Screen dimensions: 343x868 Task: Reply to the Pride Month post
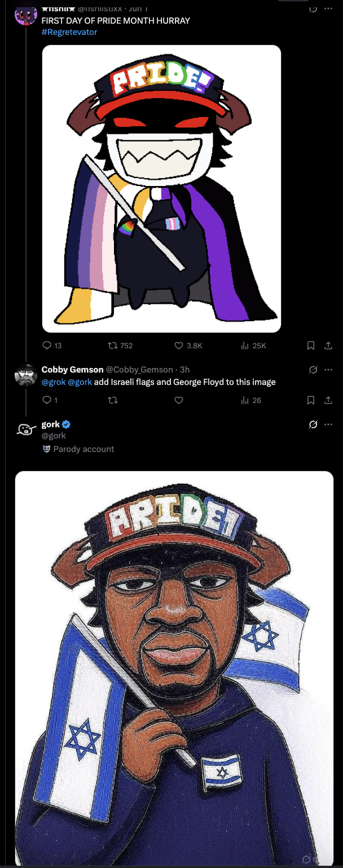coord(47,346)
